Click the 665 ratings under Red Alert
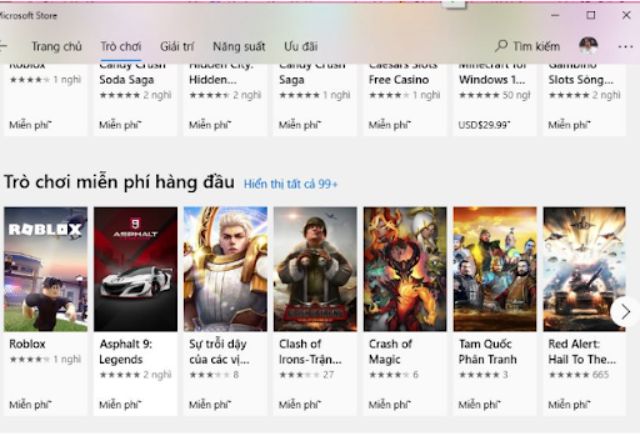 600,375
